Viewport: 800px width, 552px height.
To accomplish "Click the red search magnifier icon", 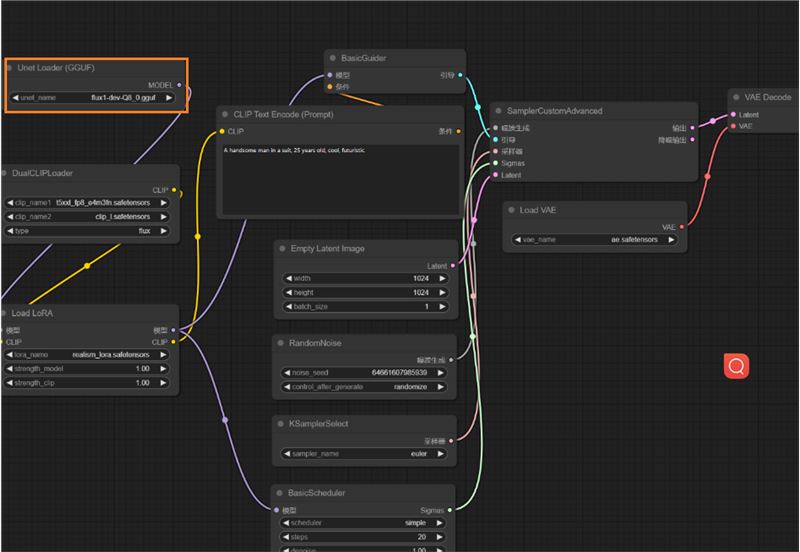I will (736, 366).
